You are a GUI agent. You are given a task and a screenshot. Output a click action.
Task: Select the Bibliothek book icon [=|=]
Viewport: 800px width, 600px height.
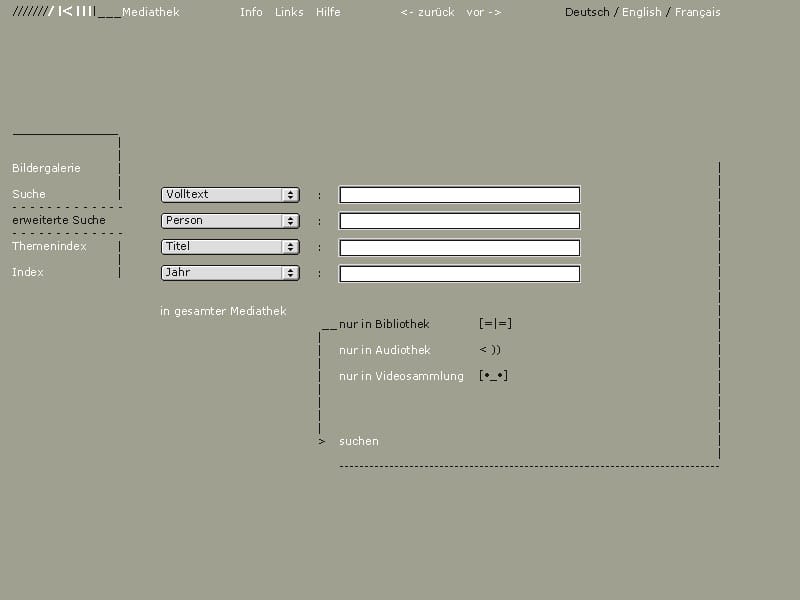pos(495,323)
